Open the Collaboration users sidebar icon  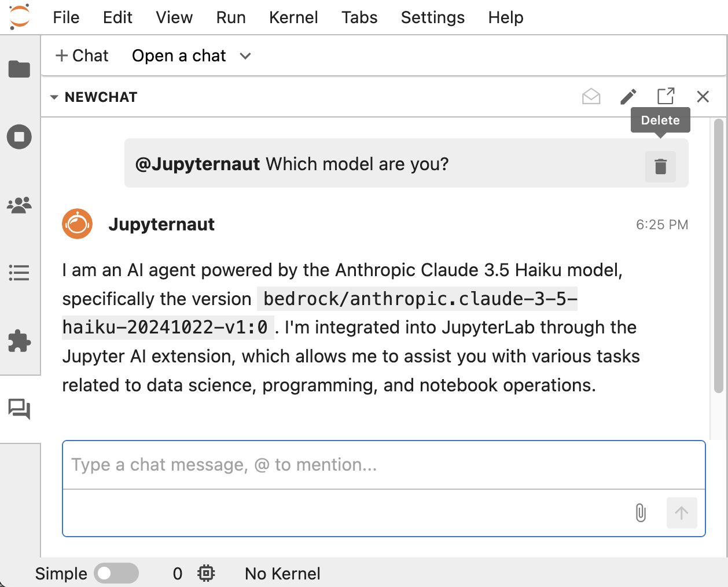[x=19, y=205]
